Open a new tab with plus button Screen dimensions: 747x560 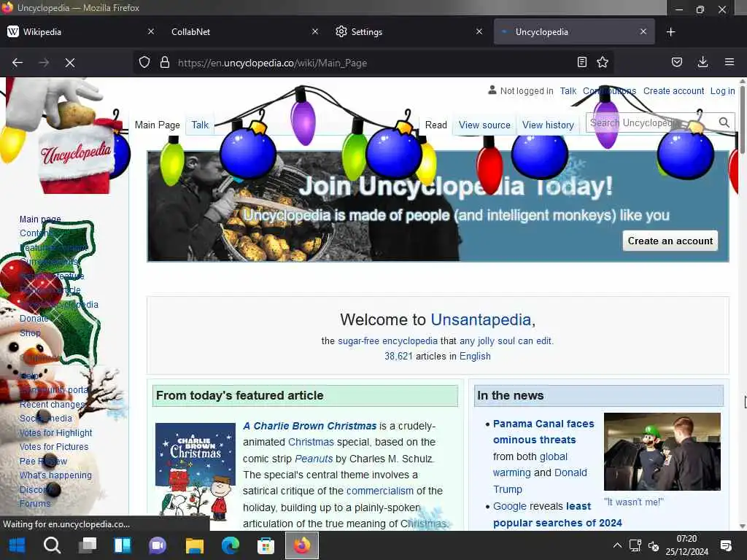[671, 32]
